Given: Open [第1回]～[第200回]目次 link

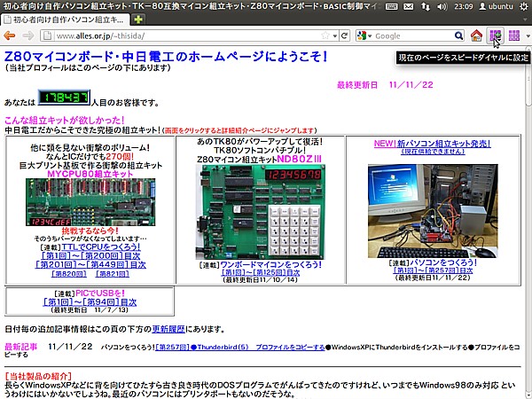Looking at the screenshot, I should click(x=90, y=255).
